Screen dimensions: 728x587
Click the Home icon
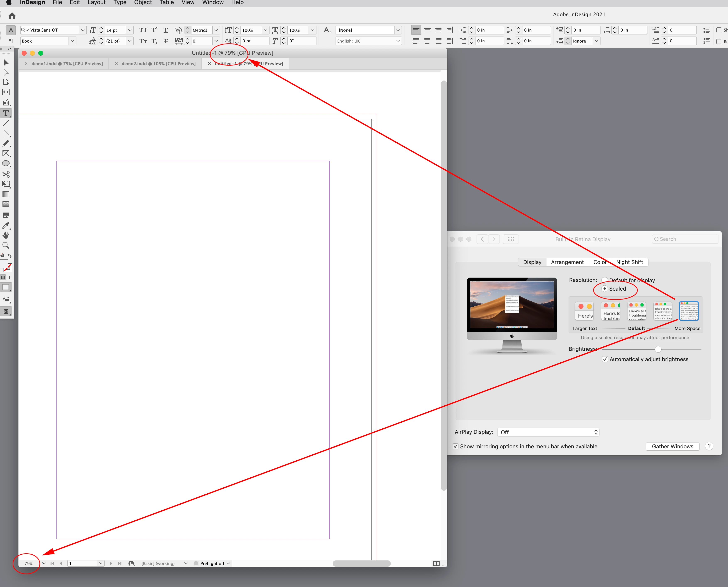[x=12, y=16]
